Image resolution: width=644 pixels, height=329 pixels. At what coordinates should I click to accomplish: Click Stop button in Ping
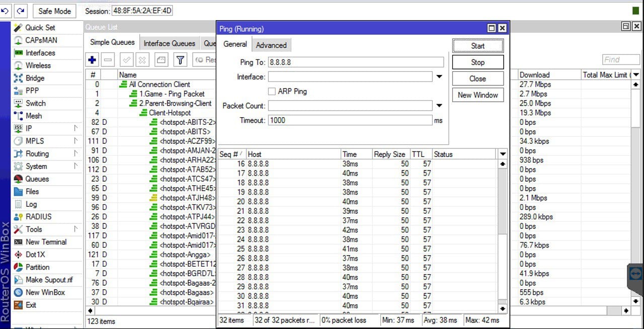click(478, 62)
